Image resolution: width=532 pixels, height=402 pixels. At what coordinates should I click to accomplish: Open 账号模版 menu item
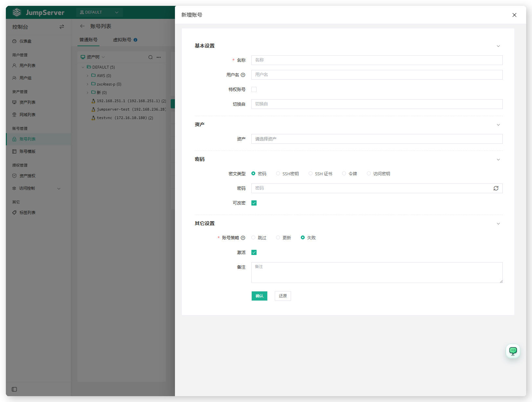click(38, 151)
